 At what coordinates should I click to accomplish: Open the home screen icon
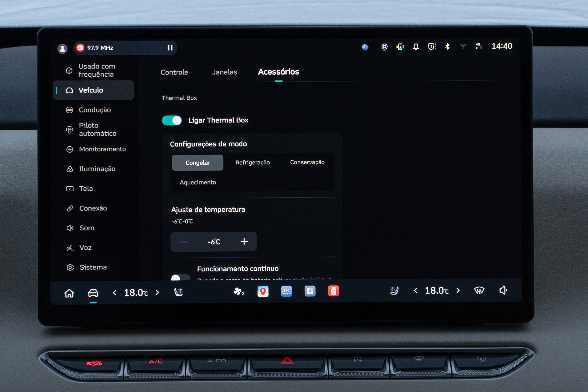(69, 293)
